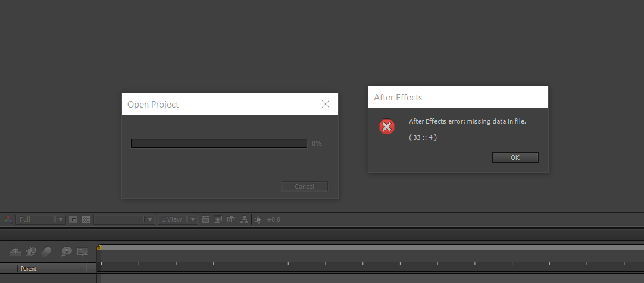Click the red error icon in dialog

click(386, 127)
